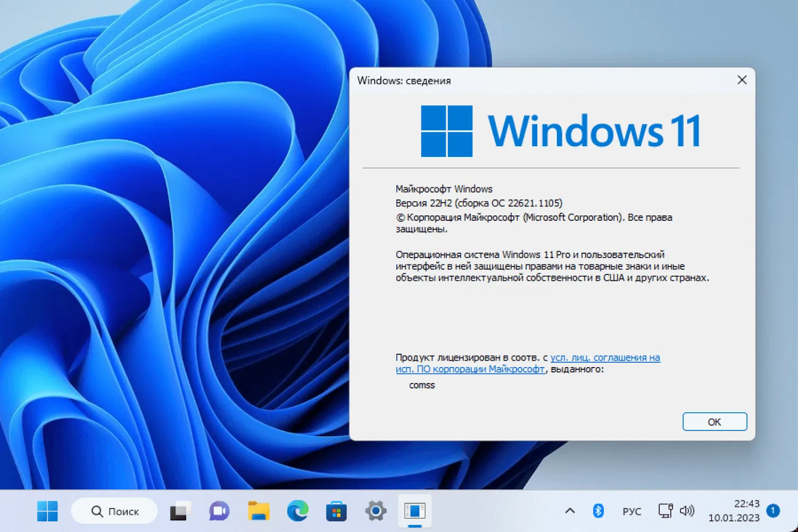
Task: Switch input language via РУС indicator
Action: (x=631, y=511)
